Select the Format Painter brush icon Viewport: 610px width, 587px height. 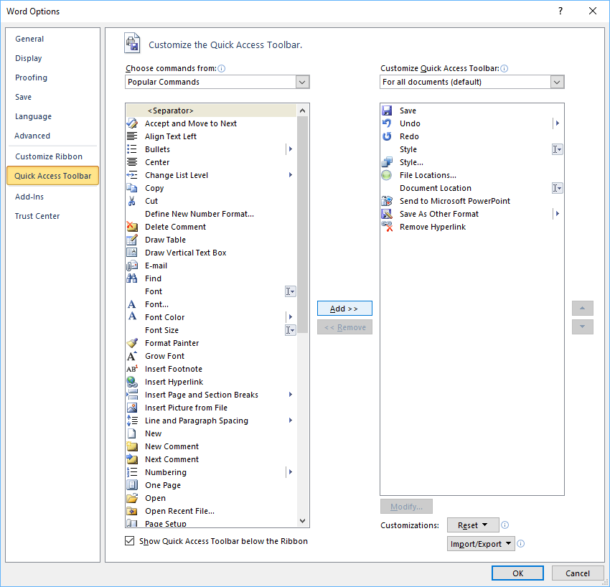pyautogui.click(x=132, y=343)
